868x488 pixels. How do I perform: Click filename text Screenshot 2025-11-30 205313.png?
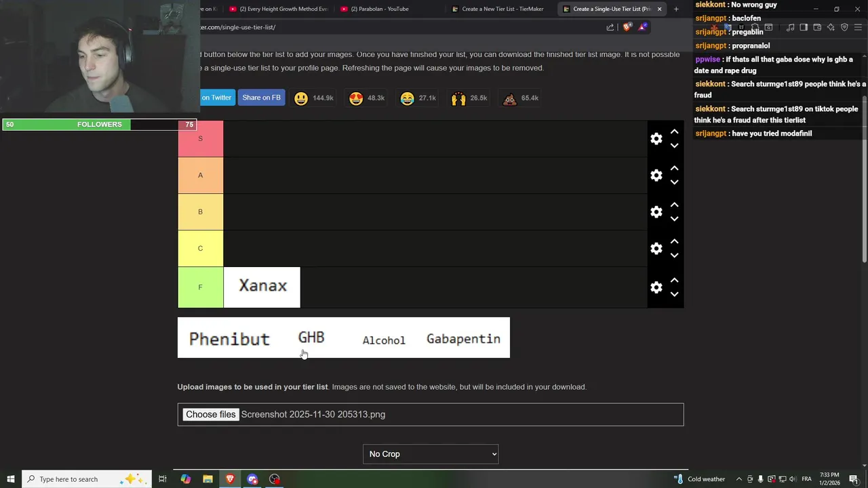313,415
